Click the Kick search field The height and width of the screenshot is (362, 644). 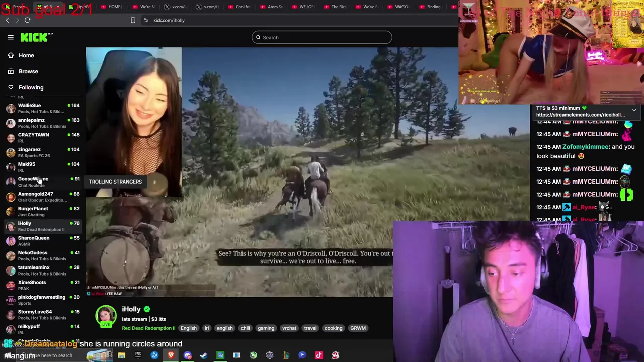322,37
